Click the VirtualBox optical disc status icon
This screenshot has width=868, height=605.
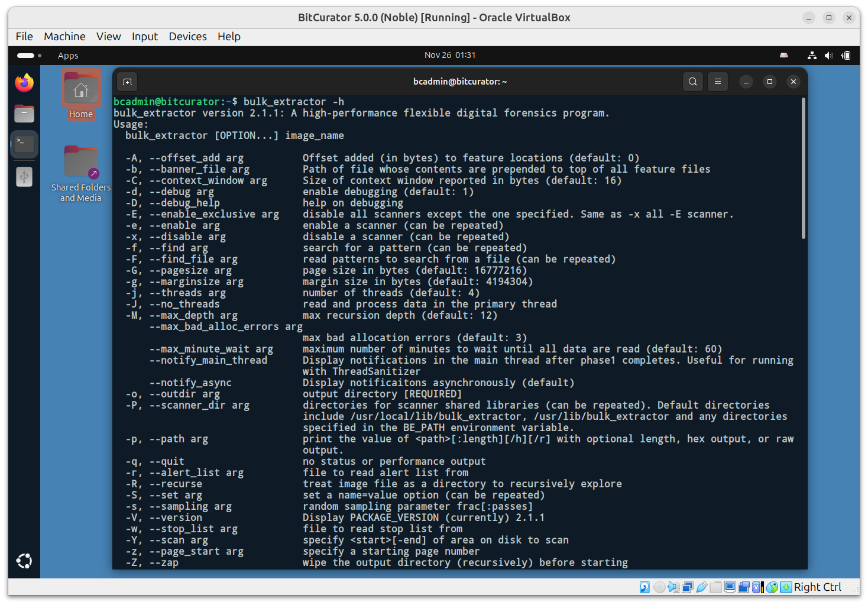pos(659,587)
